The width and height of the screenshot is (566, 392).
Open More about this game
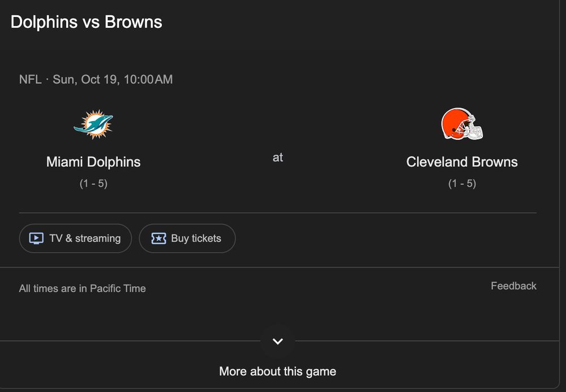(277, 372)
